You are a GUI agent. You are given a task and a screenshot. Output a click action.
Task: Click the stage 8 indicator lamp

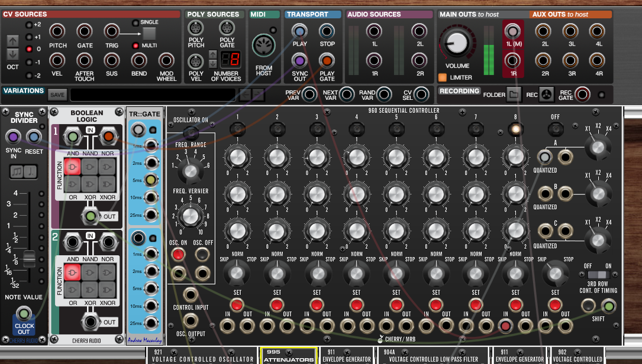[515, 129]
